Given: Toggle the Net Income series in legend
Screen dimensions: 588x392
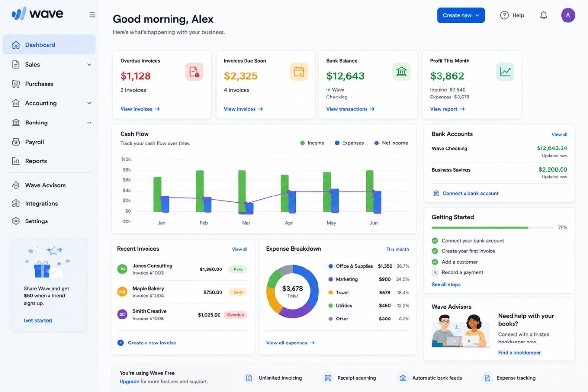Looking at the screenshot, I should pyautogui.click(x=391, y=143).
